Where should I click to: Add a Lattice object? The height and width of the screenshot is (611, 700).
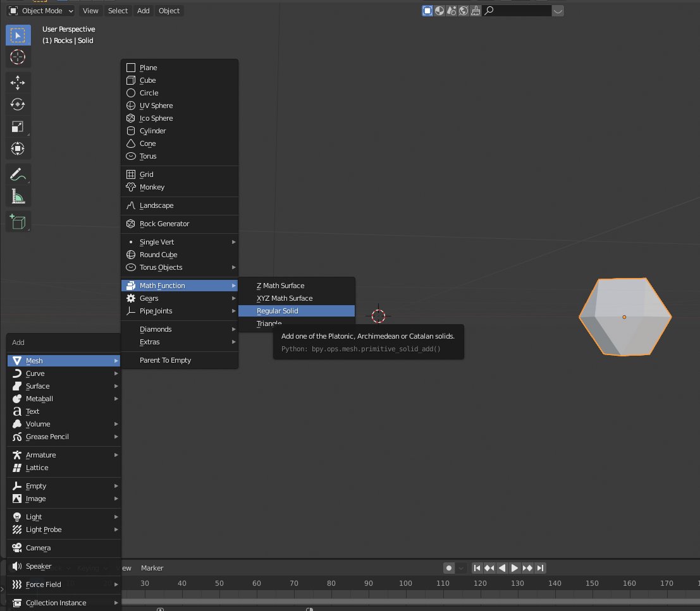(64, 468)
